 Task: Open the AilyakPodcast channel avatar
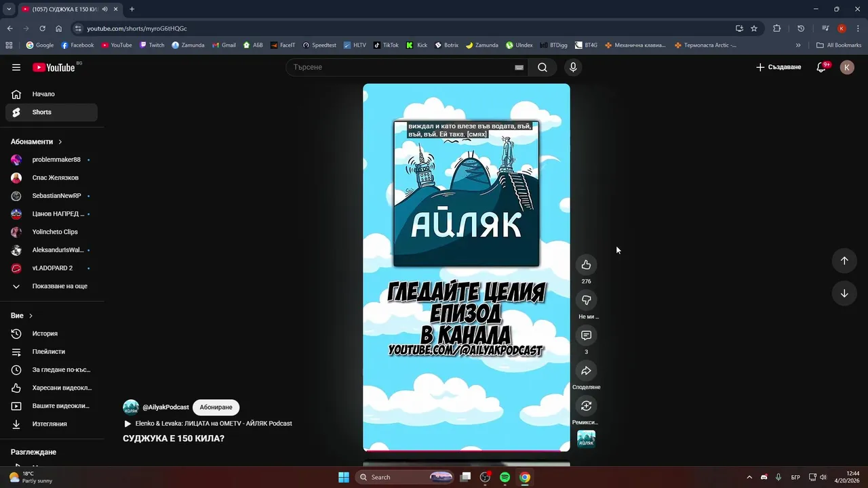[x=131, y=407]
